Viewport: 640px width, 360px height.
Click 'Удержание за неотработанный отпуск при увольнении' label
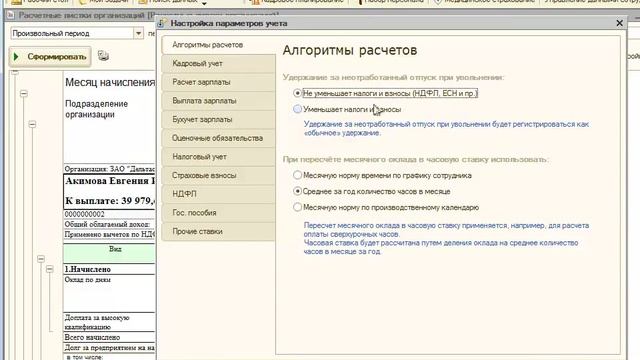(x=393, y=77)
